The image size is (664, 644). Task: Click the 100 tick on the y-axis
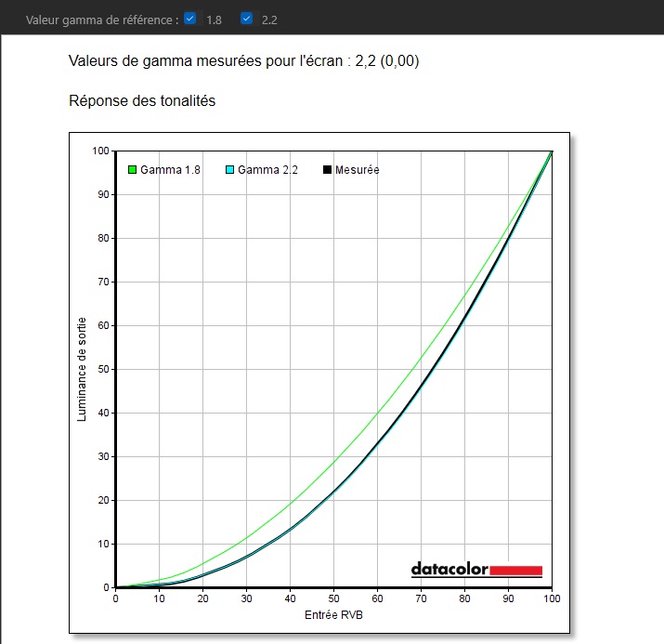point(100,151)
